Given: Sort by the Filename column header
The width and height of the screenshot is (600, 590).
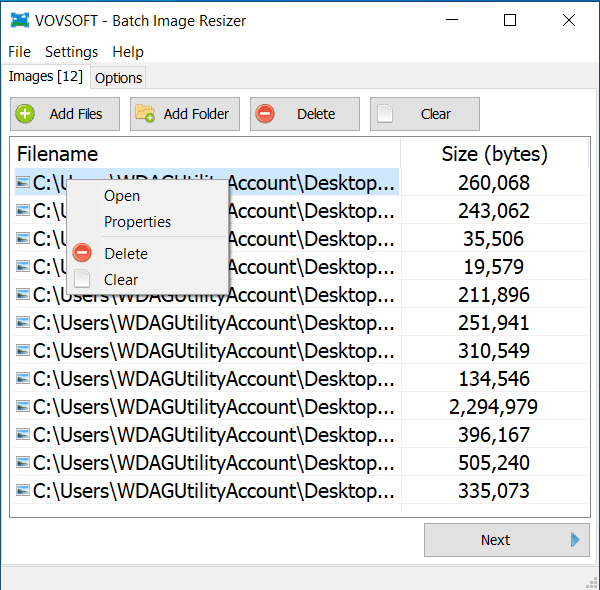Looking at the screenshot, I should pos(206,154).
